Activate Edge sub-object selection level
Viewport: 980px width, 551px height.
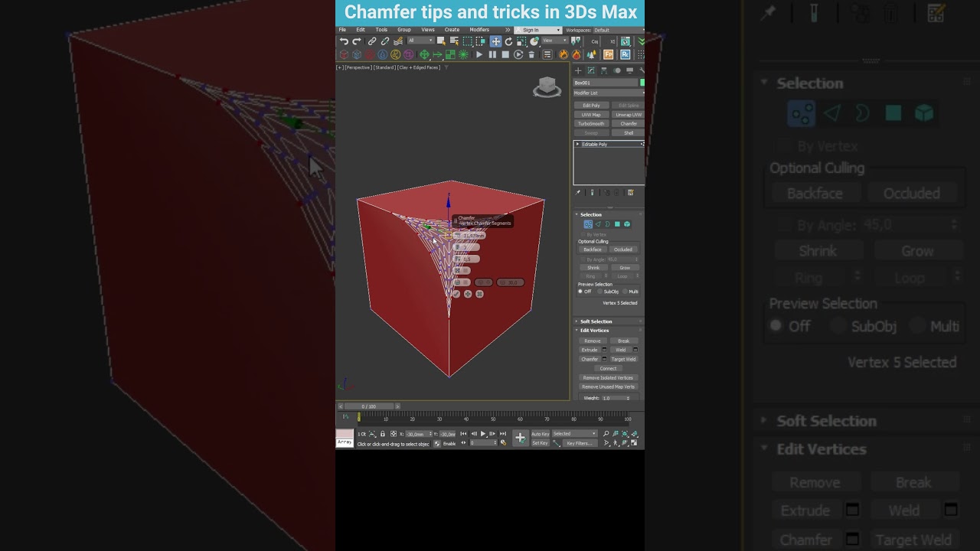(x=598, y=224)
